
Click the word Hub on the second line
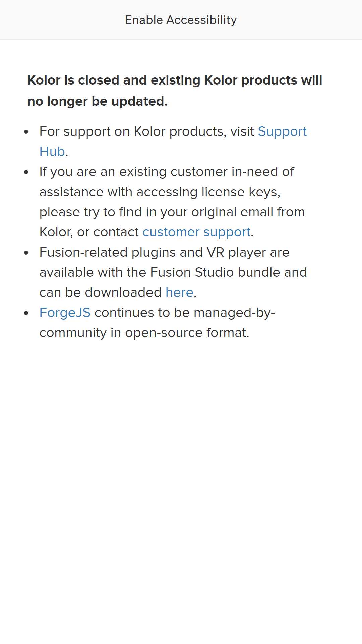52,152
